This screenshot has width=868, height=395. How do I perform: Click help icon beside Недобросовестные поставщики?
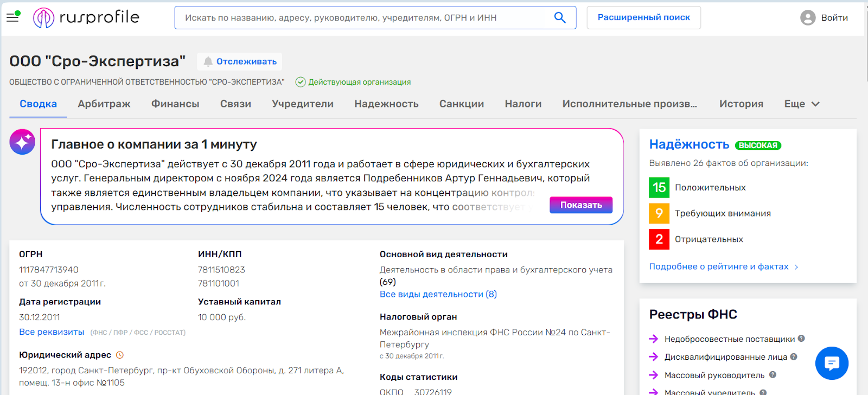pos(801,339)
